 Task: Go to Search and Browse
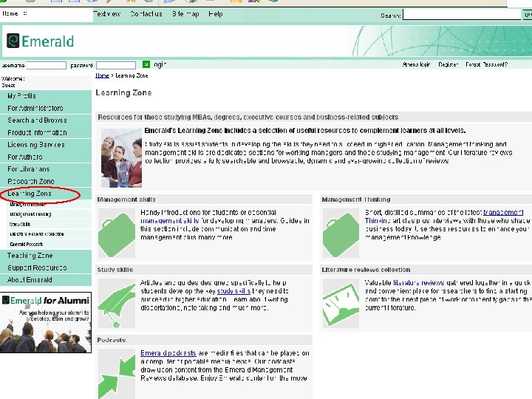point(46,120)
